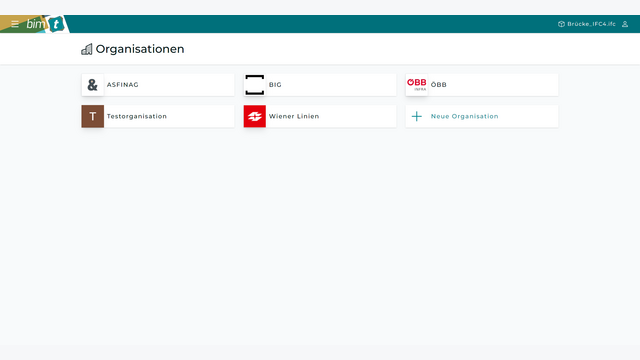The height and width of the screenshot is (360, 640).
Task: Click the ÖBB Infra logo
Action: click(x=417, y=85)
